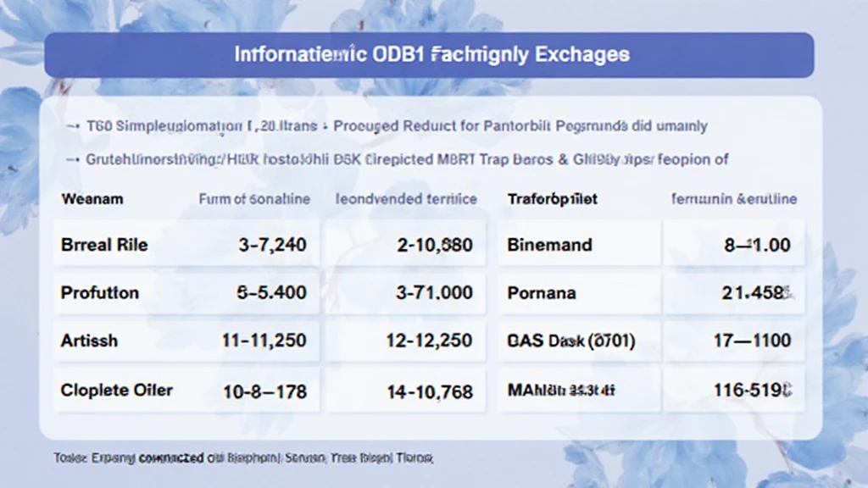Click the 12-12,250 value cell
Viewport: 868px width, 488px height.
[428, 341]
